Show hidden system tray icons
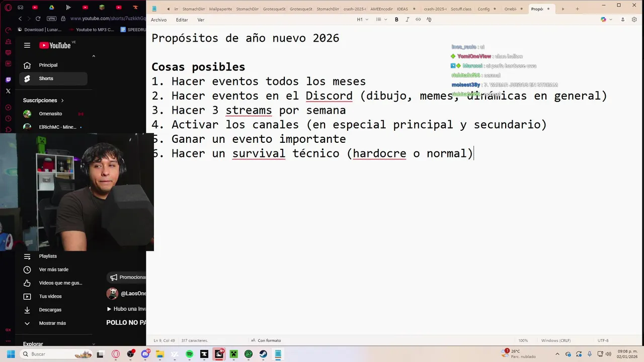This screenshot has height=362, width=644. [557, 354]
